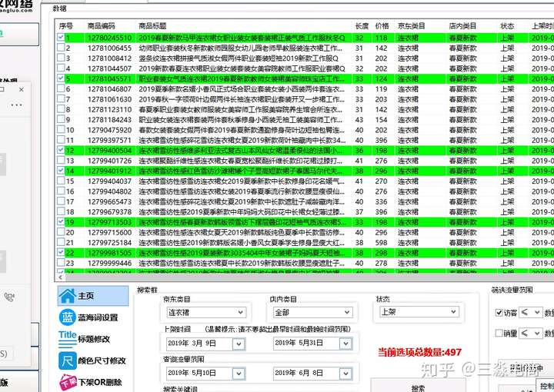This screenshot has height=392, width=554.
Task: Sort by 长度 column header
Action: click(362, 26)
